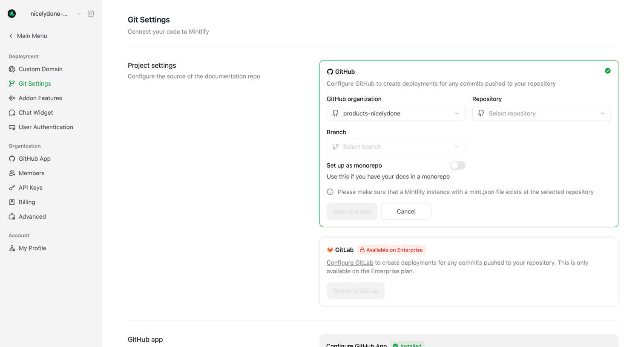This screenshot has height=347, width=644.
Task: Click the My Profile person icon
Action: click(12, 248)
